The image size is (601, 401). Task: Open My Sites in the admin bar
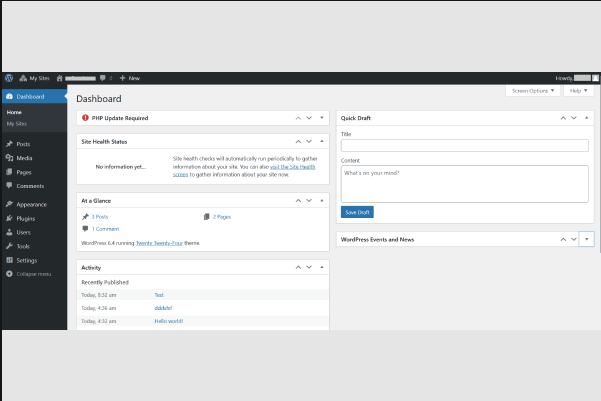point(34,78)
